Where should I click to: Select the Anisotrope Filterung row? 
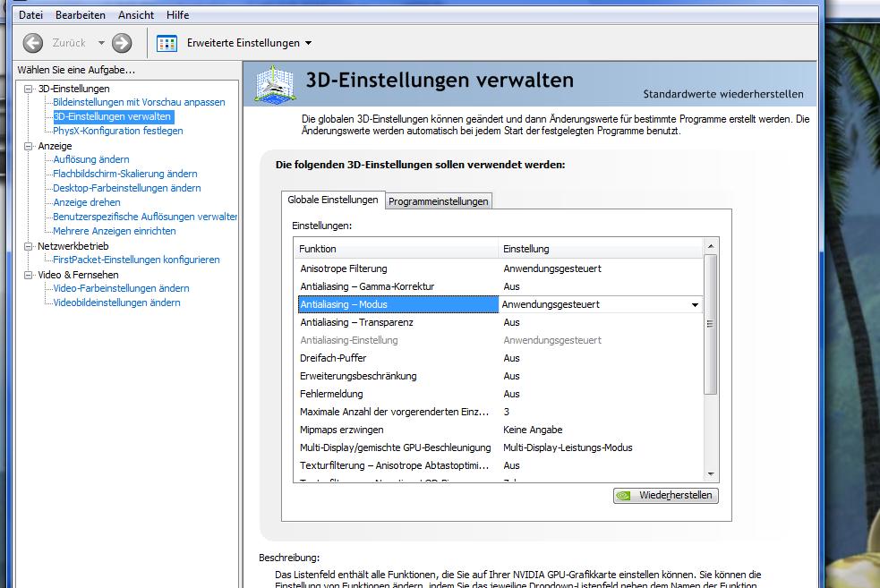pyautogui.click(x=500, y=268)
